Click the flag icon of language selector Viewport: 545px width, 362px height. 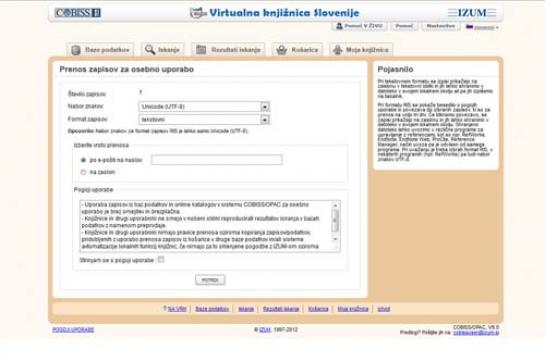click(469, 27)
